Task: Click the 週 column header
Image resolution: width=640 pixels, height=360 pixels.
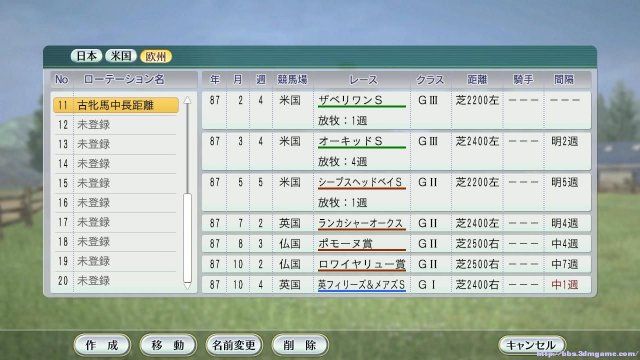Action: pyautogui.click(x=261, y=80)
